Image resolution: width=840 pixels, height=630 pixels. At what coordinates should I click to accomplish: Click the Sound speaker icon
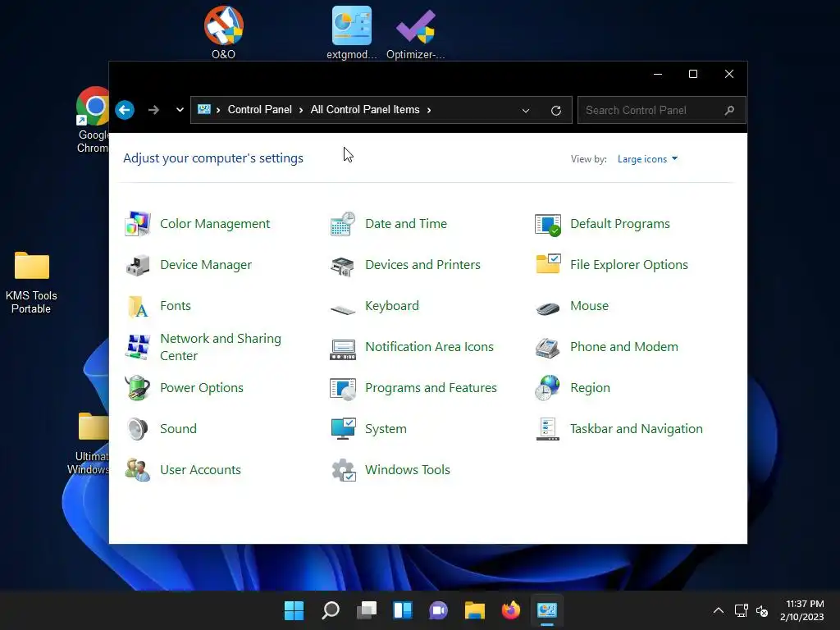click(138, 429)
